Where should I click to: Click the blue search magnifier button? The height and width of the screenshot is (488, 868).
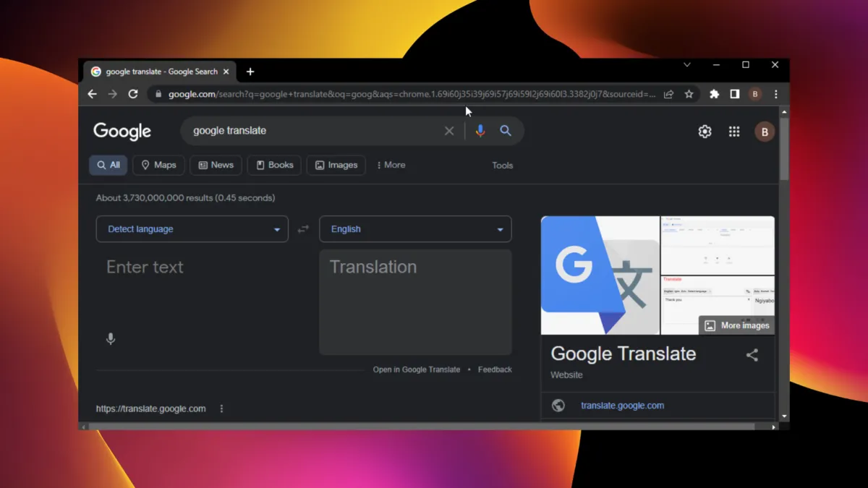(506, 131)
